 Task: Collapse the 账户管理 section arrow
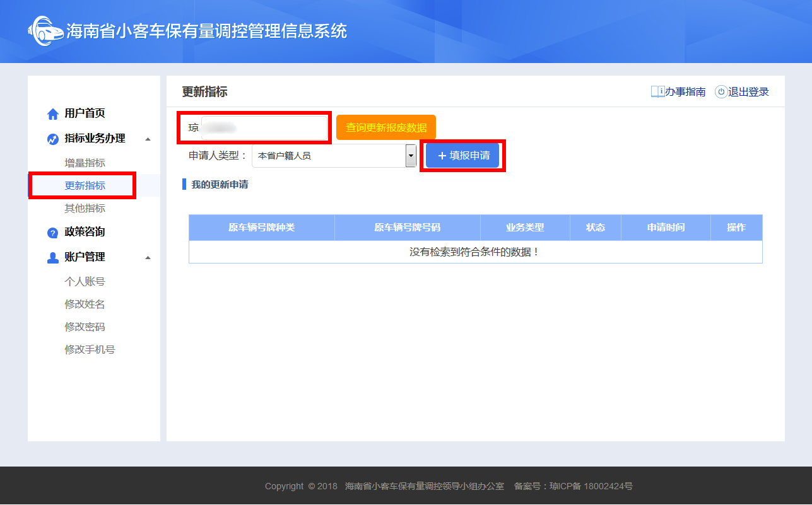(148, 257)
